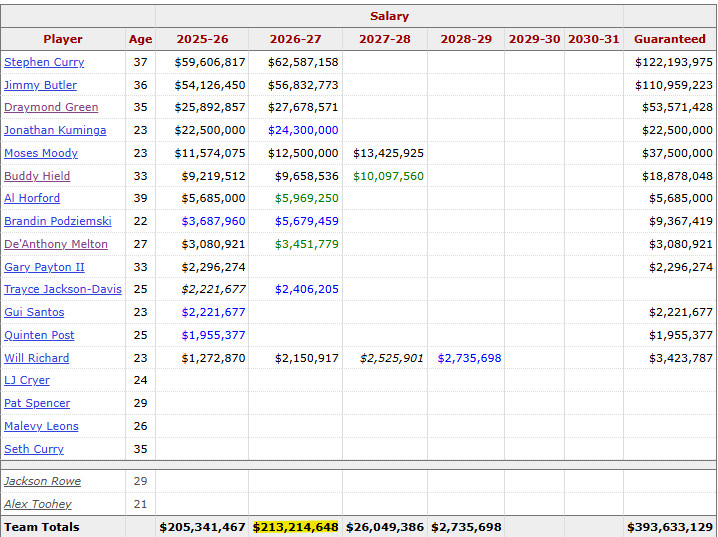Click the Buddy Hield link
The image size is (718, 537).
[x=37, y=176]
